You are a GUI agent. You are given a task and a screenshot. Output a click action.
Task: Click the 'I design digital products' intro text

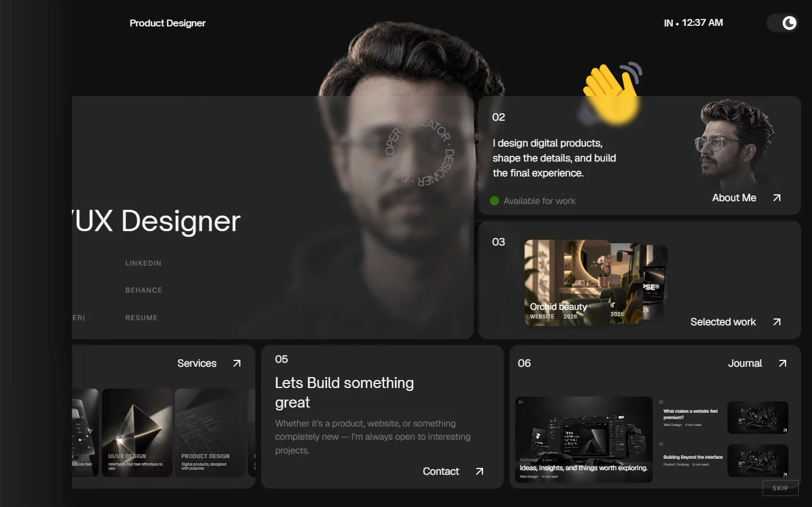point(554,158)
